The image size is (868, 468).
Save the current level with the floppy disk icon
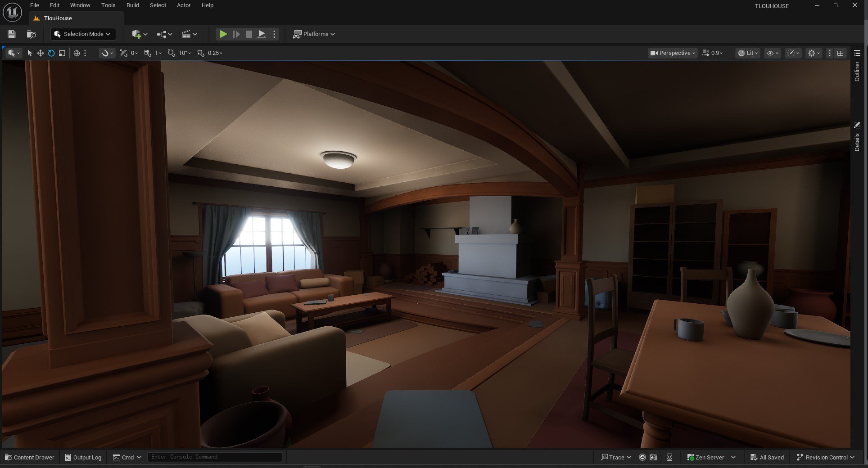click(x=12, y=34)
